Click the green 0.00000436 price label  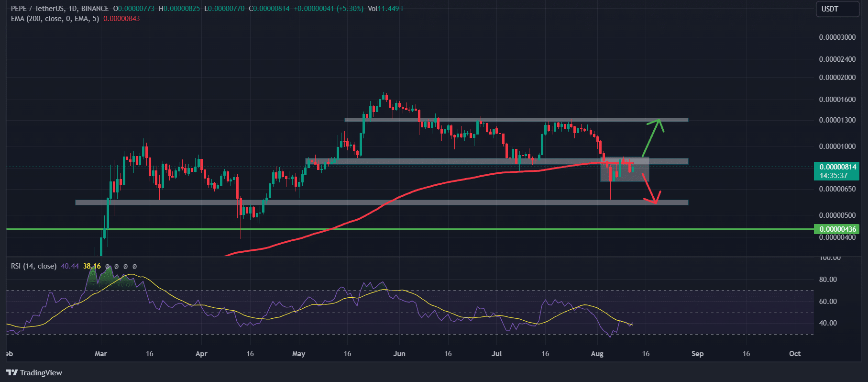click(837, 229)
